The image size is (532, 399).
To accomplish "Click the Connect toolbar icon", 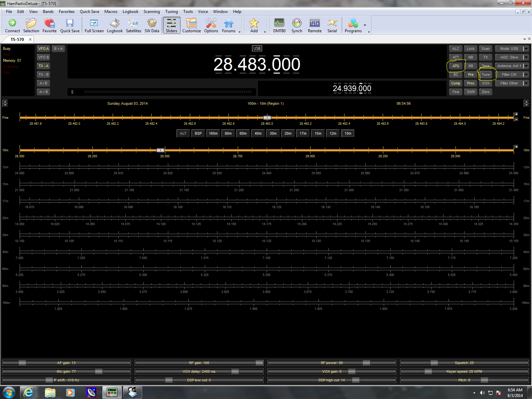I will tap(12, 26).
